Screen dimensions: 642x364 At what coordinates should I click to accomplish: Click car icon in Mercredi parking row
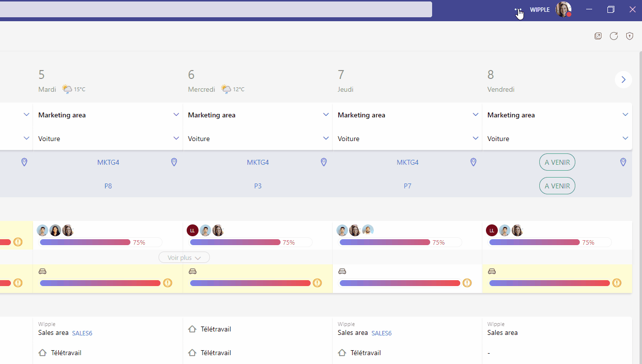point(193,271)
